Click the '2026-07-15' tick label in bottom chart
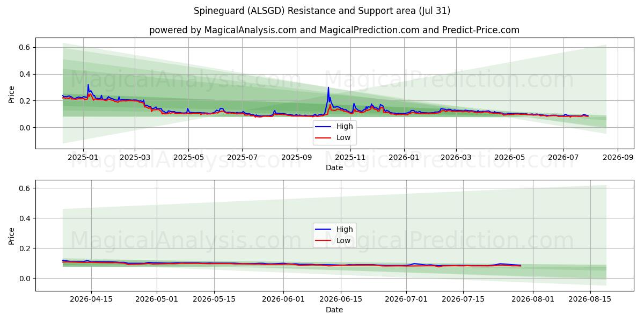 pos(463,299)
